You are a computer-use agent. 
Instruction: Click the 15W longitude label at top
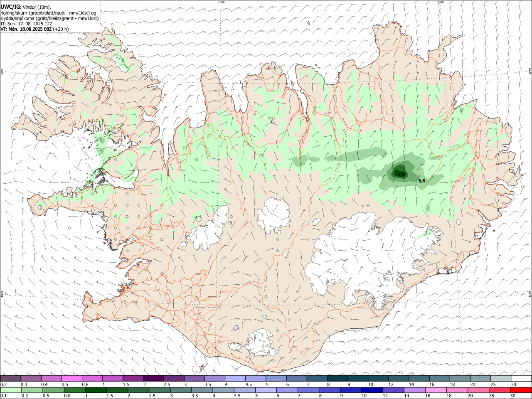pyautogui.click(x=440, y=2)
